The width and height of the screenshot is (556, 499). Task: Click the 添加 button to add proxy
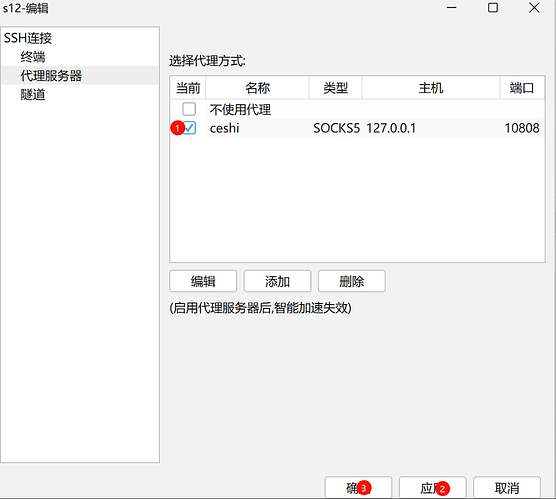pyautogui.click(x=277, y=281)
